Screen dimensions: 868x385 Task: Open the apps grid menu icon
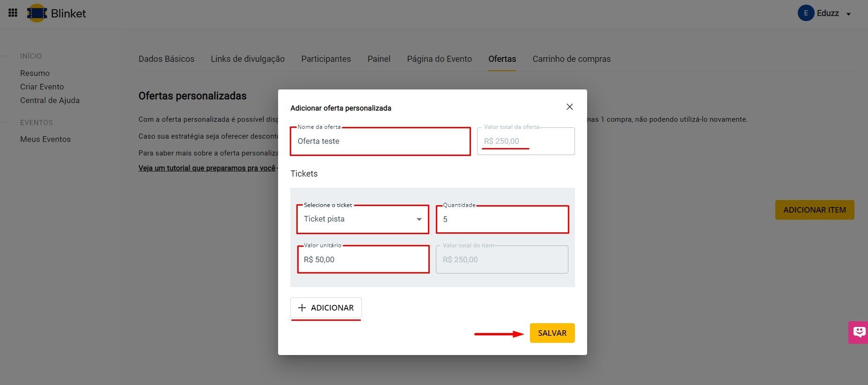point(13,13)
